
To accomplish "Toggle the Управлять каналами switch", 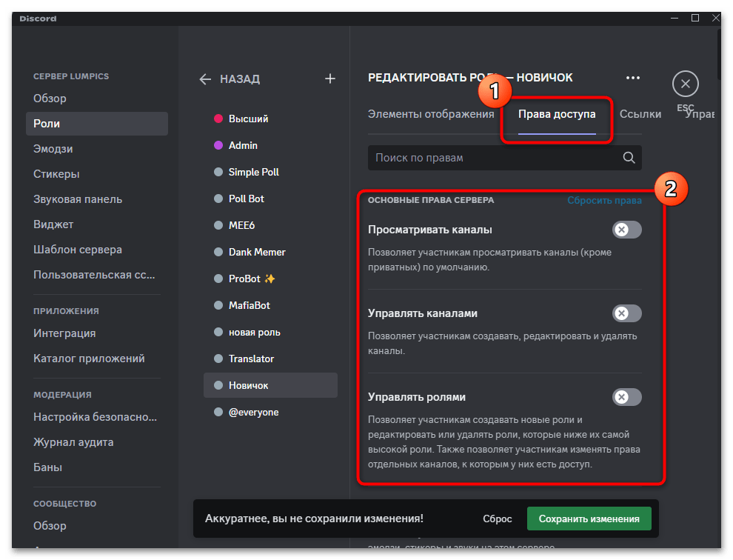I will coord(626,313).
